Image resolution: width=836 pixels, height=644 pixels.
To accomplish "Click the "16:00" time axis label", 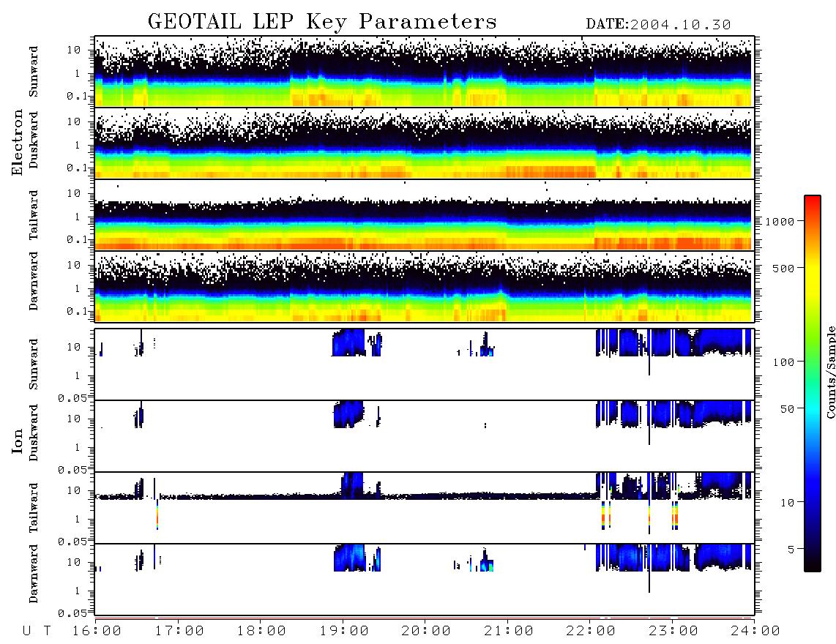I will coord(97,631).
